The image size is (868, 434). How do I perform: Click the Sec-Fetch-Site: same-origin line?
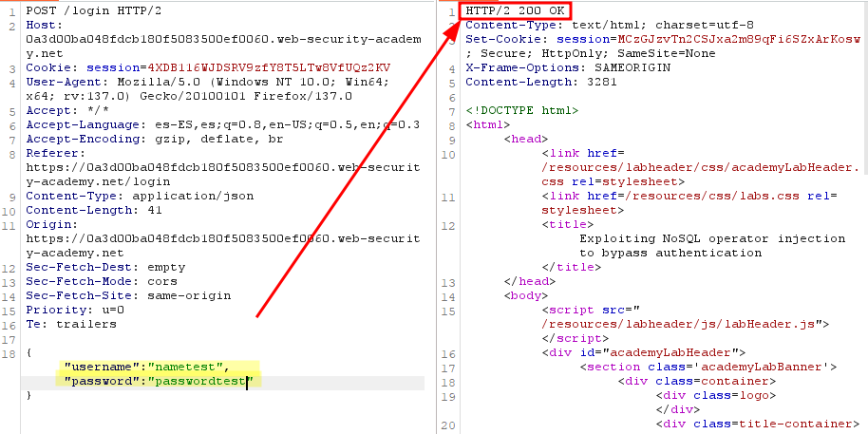tap(128, 295)
